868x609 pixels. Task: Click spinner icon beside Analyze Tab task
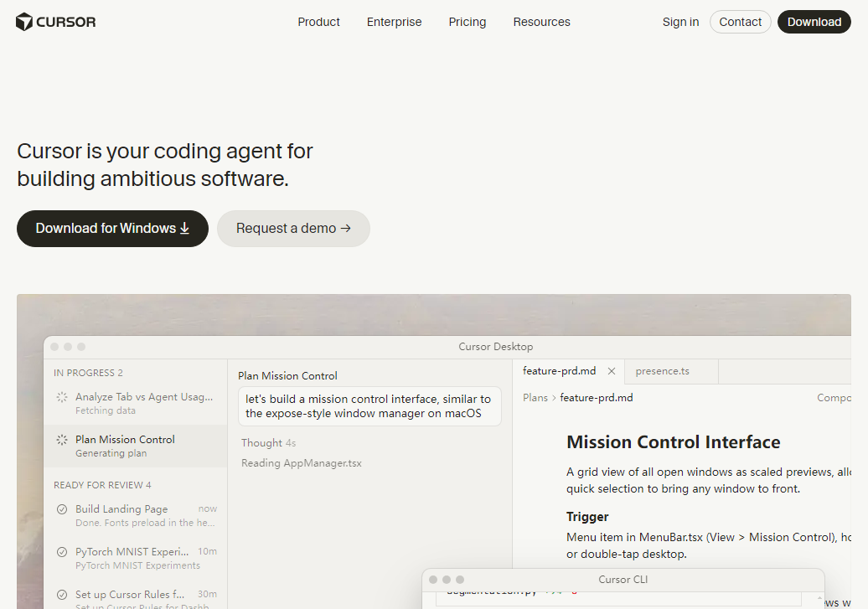click(x=62, y=397)
